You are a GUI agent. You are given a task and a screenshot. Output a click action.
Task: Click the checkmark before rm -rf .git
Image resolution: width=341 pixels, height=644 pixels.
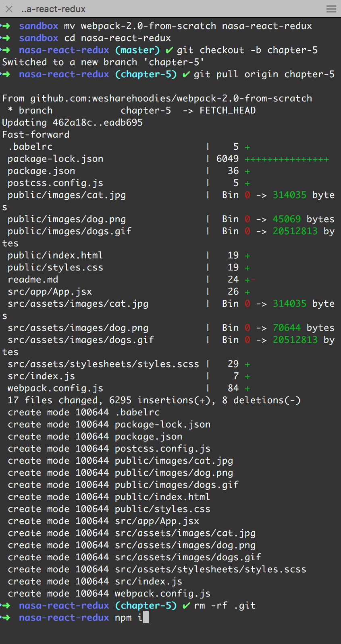[186, 606]
